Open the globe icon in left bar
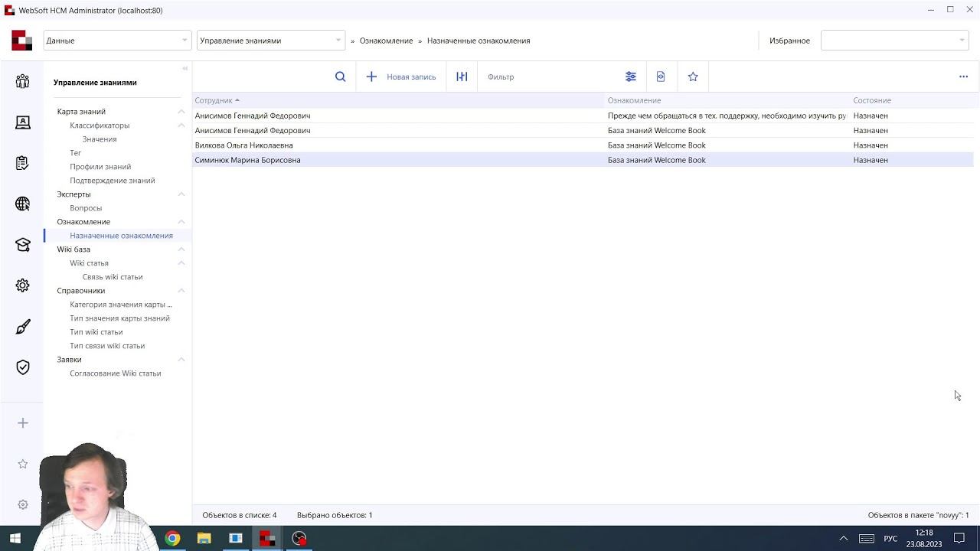This screenshot has height=551, width=980. 23,204
